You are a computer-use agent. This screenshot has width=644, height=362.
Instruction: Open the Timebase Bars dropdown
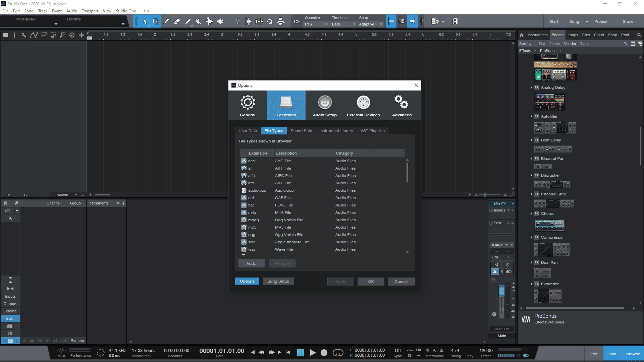coord(343,24)
